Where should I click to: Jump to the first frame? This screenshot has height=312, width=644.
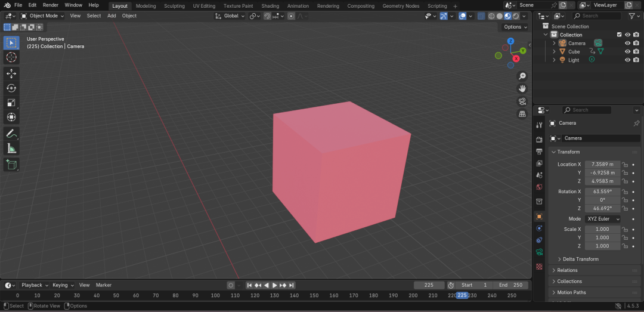pos(249,285)
